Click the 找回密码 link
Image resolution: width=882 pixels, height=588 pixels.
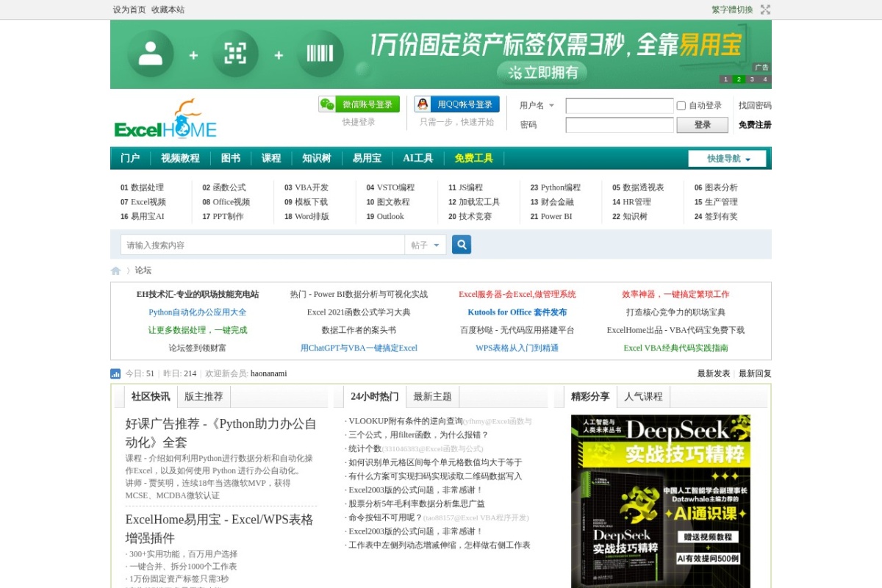point(755,106)
